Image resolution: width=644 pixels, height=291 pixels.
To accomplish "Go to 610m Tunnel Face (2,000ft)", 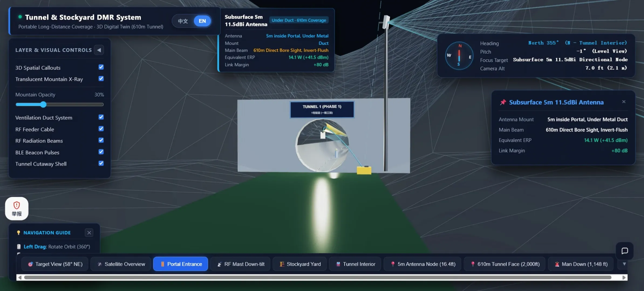I will [x=505, y=264].
